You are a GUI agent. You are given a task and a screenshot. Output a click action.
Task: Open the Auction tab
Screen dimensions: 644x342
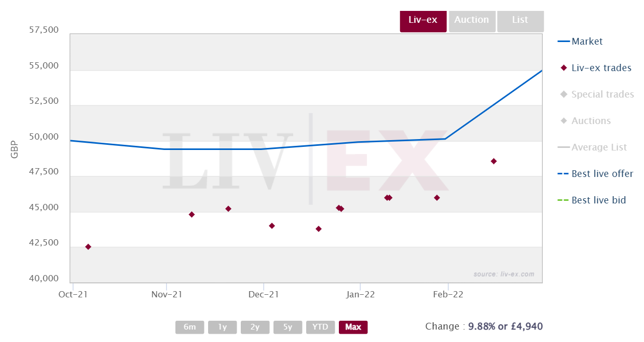click(472, 21)
